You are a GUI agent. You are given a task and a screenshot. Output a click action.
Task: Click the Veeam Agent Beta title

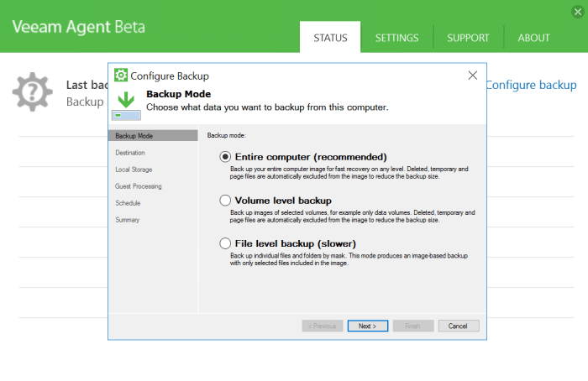[x=79, y=27]
